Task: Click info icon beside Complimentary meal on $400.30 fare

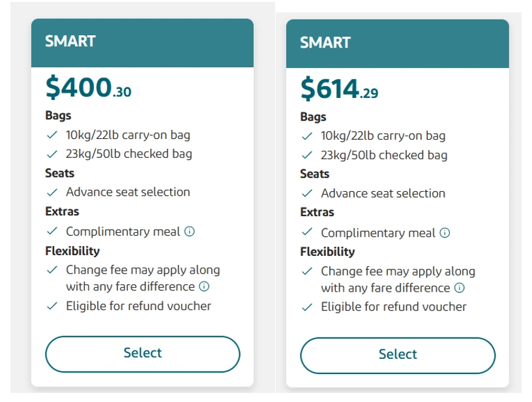Action: click(x=190, y=232)
